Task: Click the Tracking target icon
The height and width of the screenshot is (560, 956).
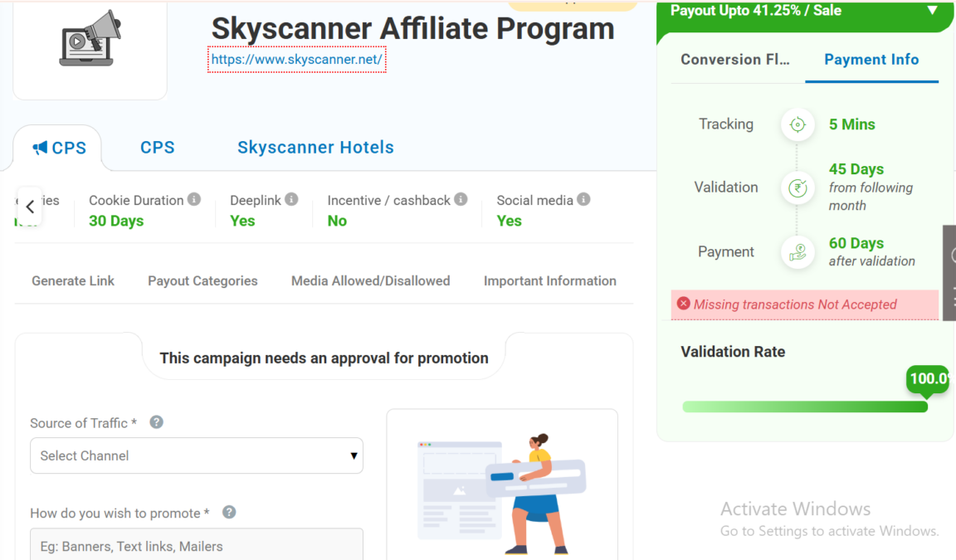Action: (x=797, y=124)
